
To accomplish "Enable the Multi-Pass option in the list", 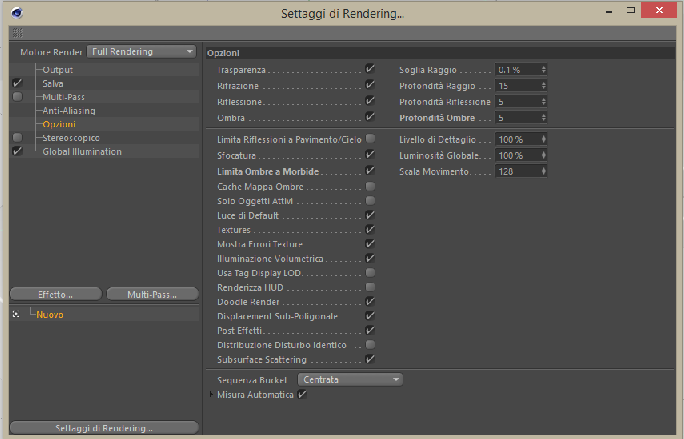I will [x=17, y=97].
